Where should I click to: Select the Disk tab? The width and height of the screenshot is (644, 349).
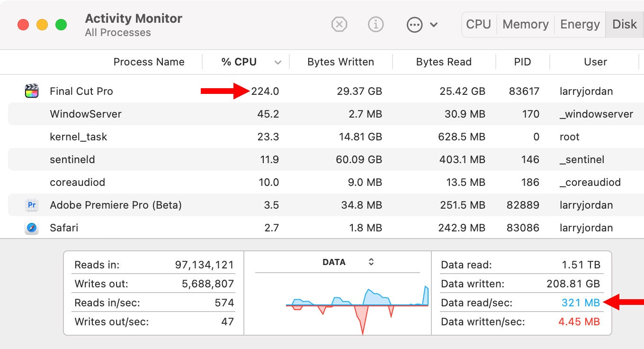625,24
